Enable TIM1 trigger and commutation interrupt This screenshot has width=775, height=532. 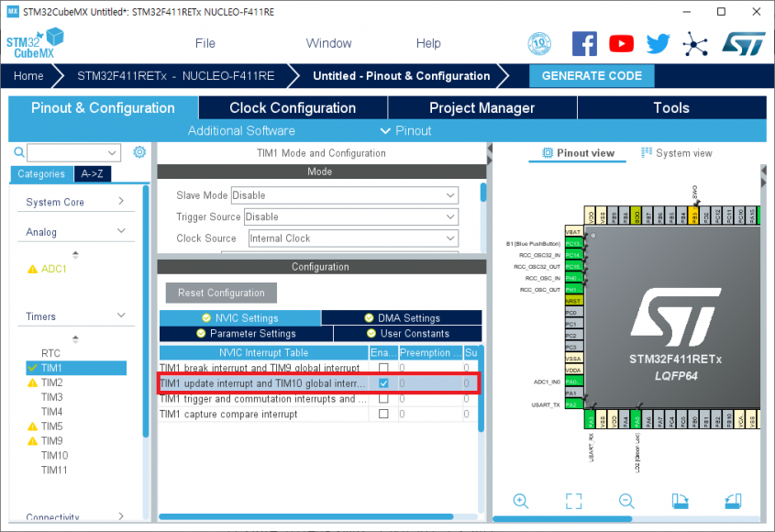(383, 398)
